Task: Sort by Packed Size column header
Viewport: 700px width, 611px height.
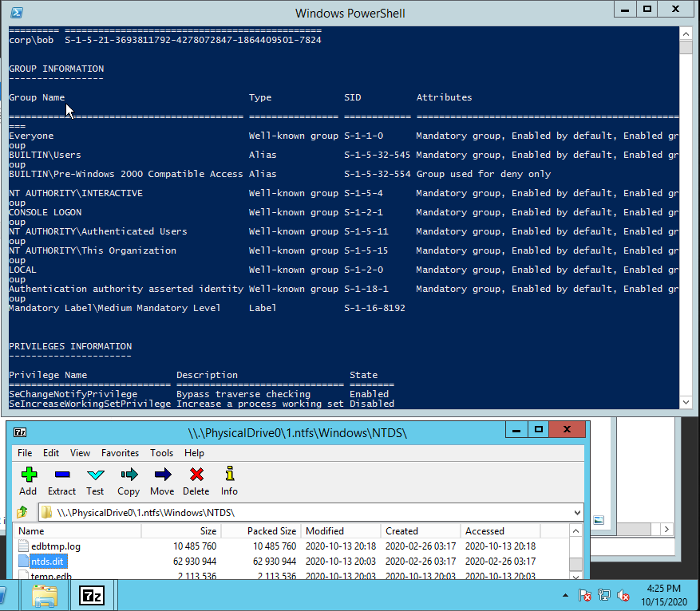Action: 262,530
